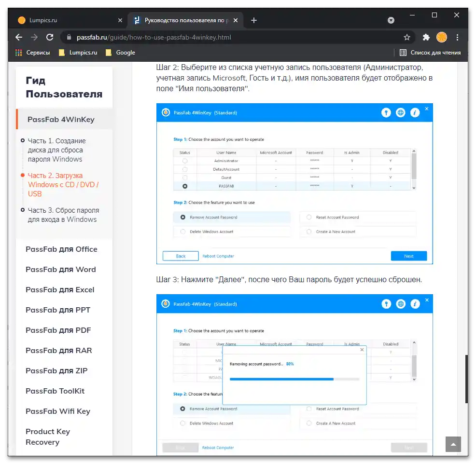Click the key icon in first 4WinKey window
476x464 pixels.
tap(386, 113)
